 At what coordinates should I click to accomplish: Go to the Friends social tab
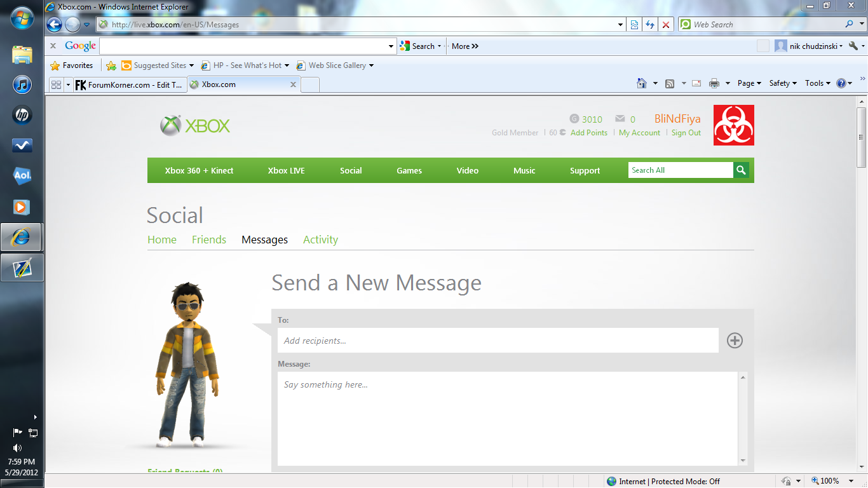209,240
